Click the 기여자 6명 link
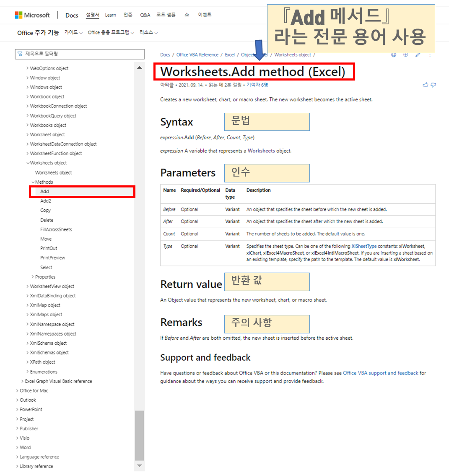 pos(257,85)
